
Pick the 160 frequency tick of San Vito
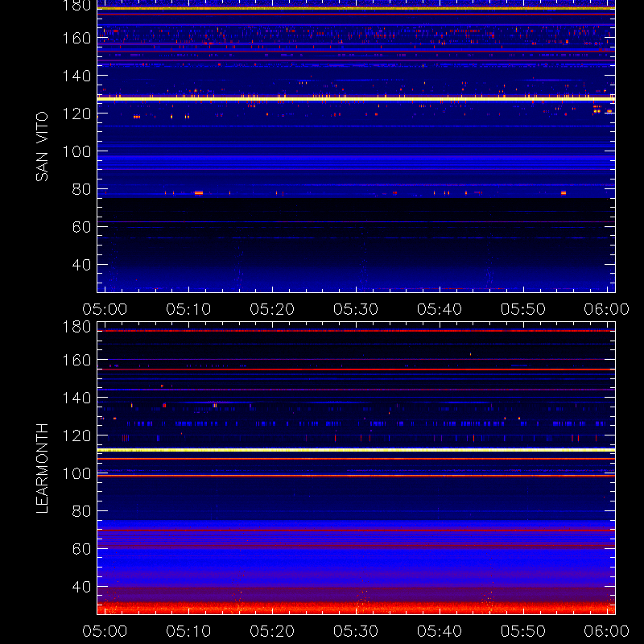76,38
